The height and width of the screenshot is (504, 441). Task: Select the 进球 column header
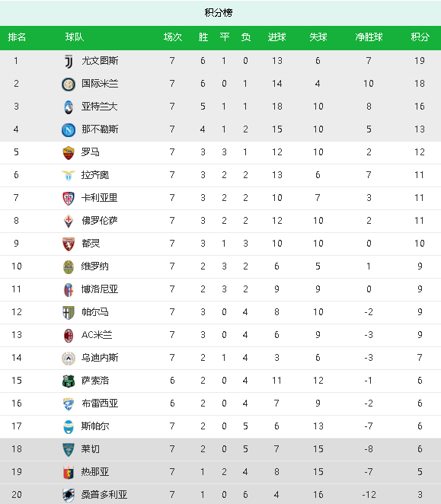[x=277, y=37]
